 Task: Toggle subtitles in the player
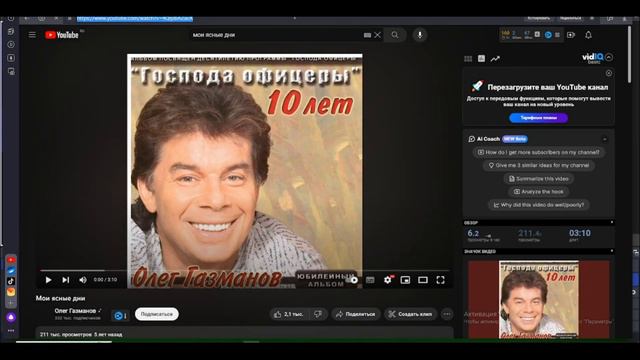pos(370,280)
